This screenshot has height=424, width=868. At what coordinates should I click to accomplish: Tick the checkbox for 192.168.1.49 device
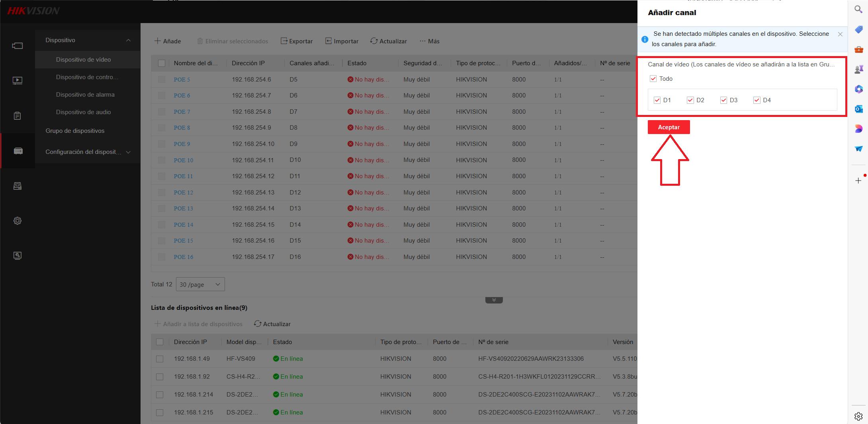point(160,359)
